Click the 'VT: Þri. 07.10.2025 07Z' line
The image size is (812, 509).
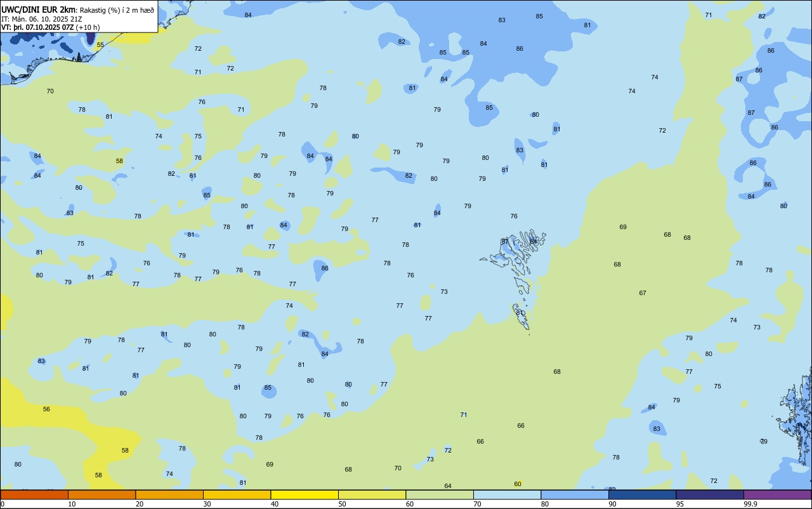tap(37, 27)
